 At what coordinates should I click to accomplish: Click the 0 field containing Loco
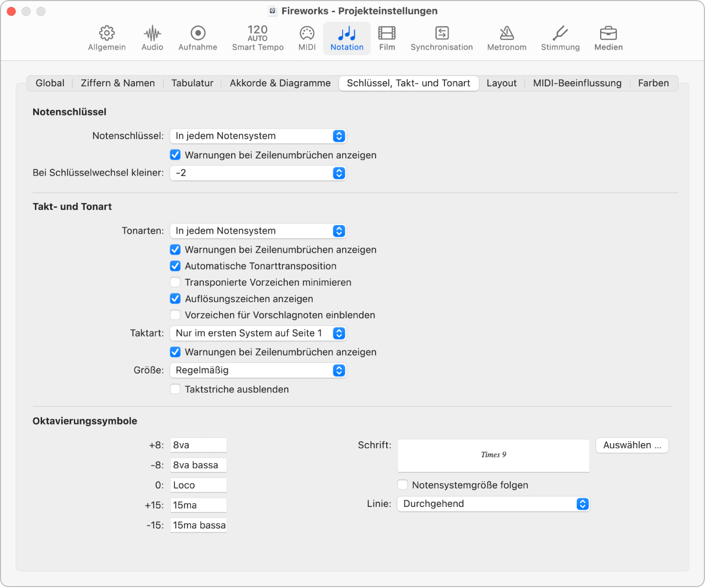(x=199, y=485)
